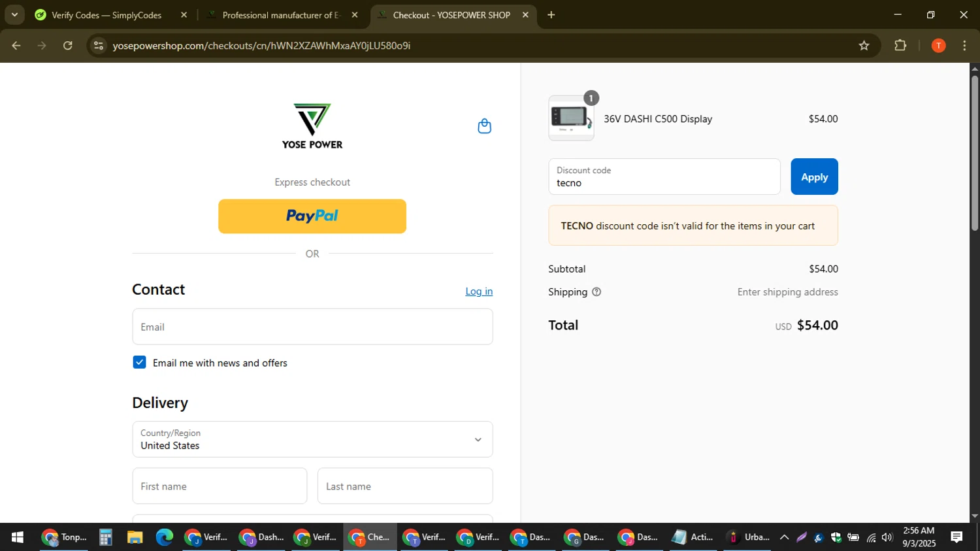
Task: Apply the discount code
Action: pyautogui.click(x=814, y=176)
